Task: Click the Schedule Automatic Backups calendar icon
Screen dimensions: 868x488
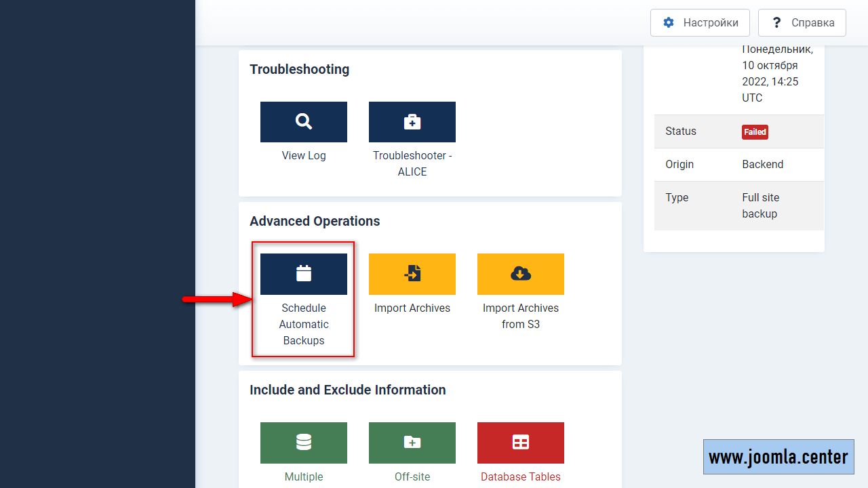Action: pos(304,274)
